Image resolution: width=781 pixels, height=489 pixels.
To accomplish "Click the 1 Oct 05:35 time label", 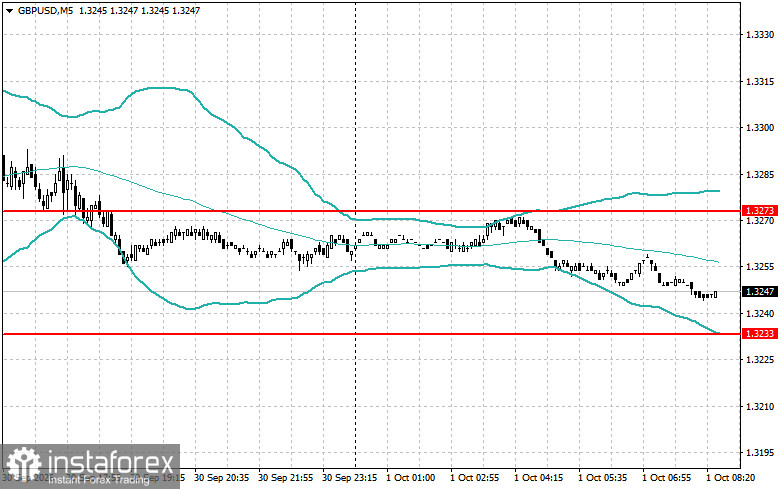I will (x=602, y=478).
